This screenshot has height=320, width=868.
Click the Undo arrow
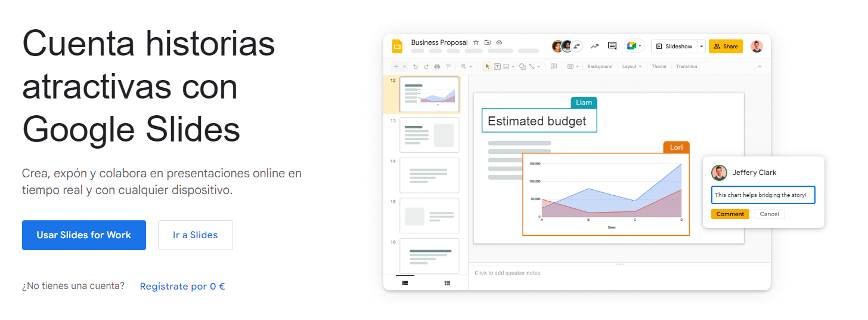[x=416, y=66]
